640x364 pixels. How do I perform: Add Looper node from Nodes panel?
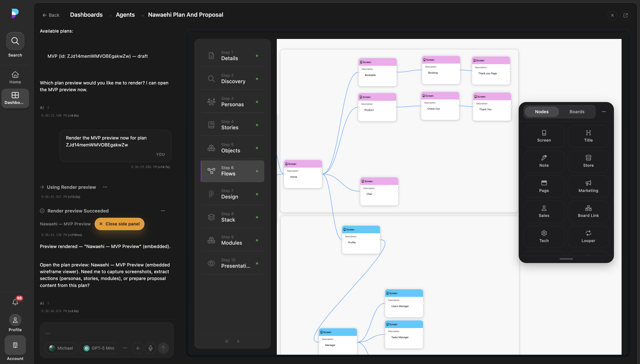pyautogui.click(x=588, y=237)
